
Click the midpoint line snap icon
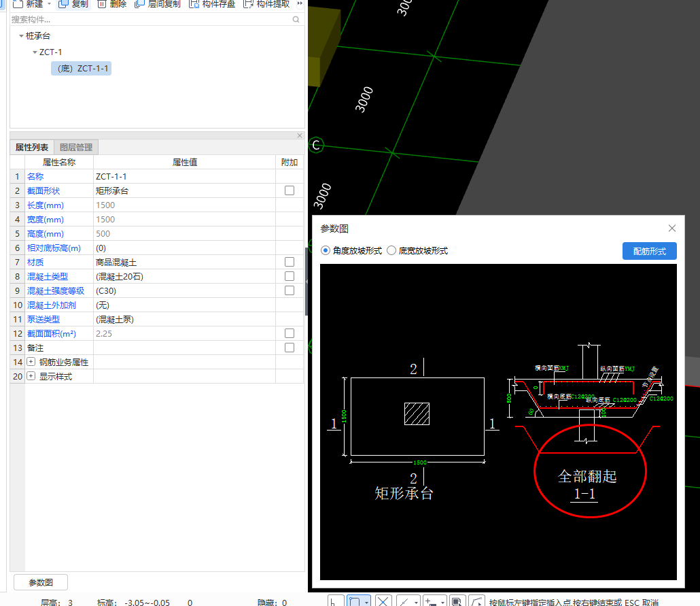pyautogui.click(x=404, y=601)
